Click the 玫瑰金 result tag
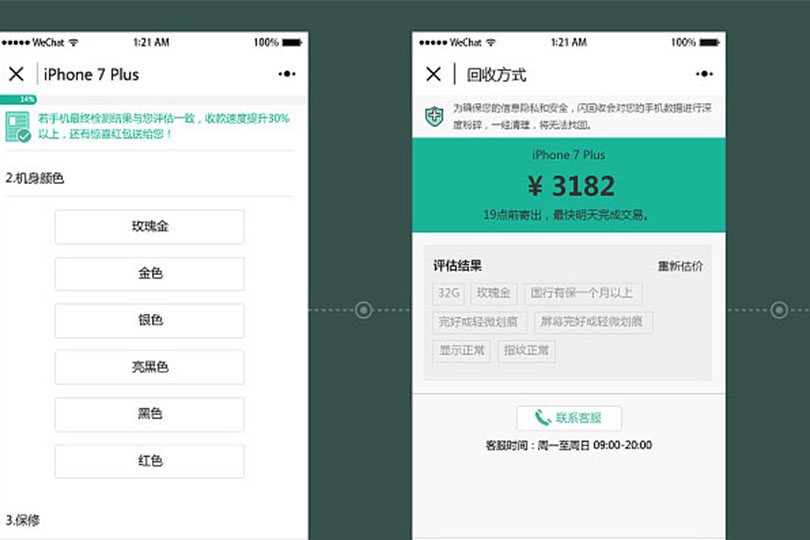This screenshot has height=540, width=810. coord(493,293)
